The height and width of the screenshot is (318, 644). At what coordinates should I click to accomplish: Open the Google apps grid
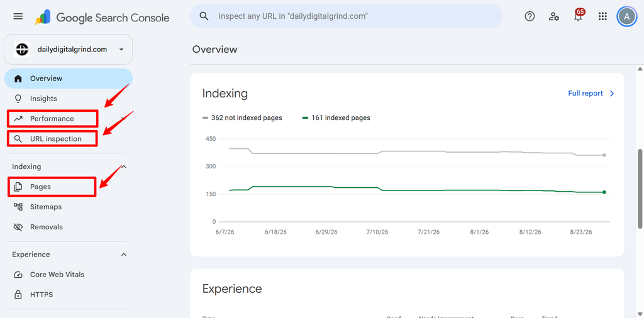(602, 16)
